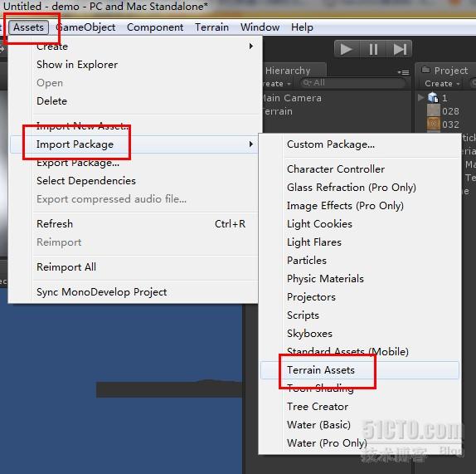Screen dimensions: 476x474
Task: Open the Create submenu arrow
Action: coord(251,46)
